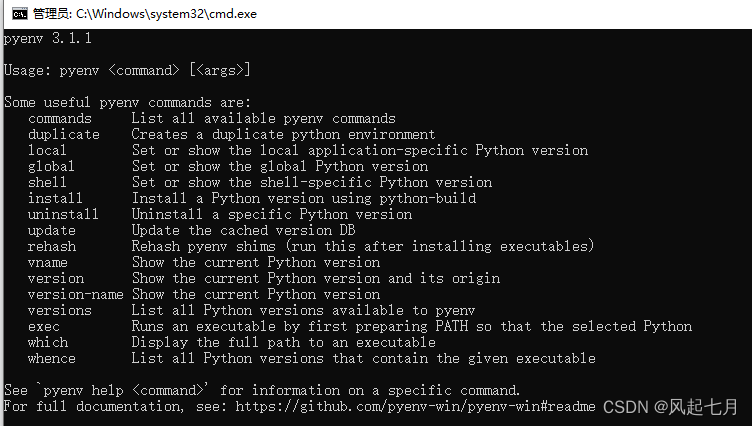Click the 'local' command name
Screen dimensions: 752x426
coord(47,150)
